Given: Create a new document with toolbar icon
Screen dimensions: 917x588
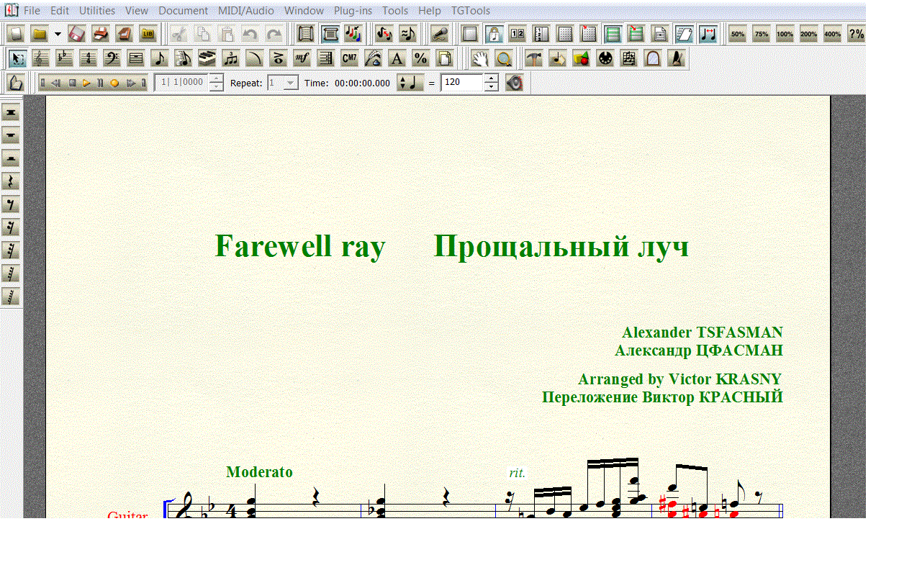Looking at the screenshot, I should pos(16,34).
